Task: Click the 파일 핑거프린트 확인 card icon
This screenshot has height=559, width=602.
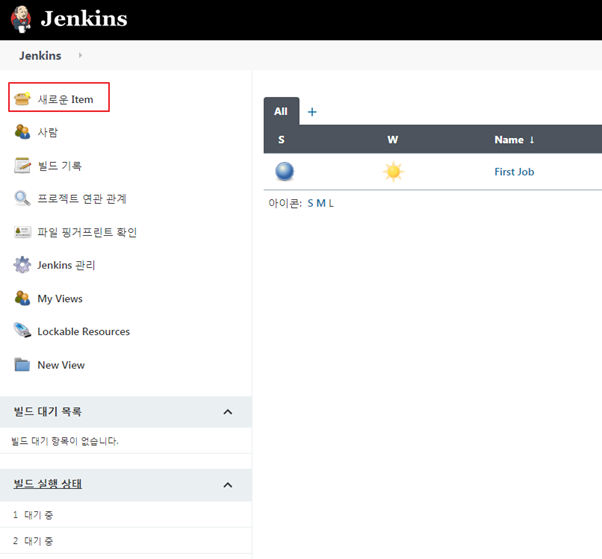Action: 22,232
